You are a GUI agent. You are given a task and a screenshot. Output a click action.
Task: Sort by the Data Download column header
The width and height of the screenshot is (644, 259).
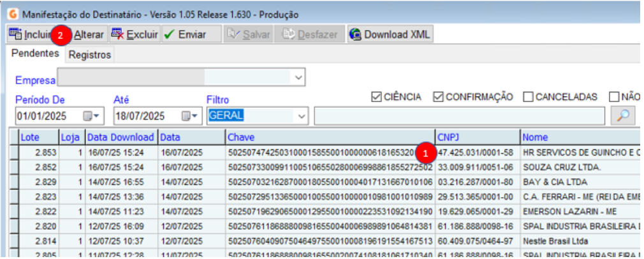pyautogui.click(x=121, y=137)
